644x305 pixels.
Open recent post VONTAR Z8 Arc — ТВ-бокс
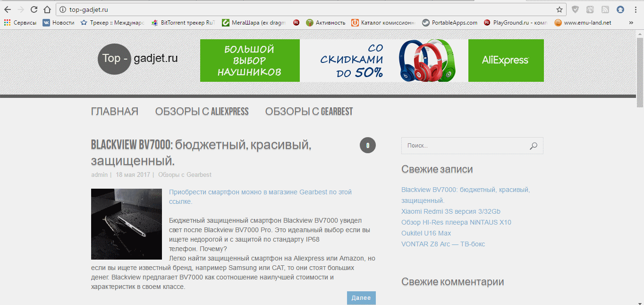click(443, 244)
